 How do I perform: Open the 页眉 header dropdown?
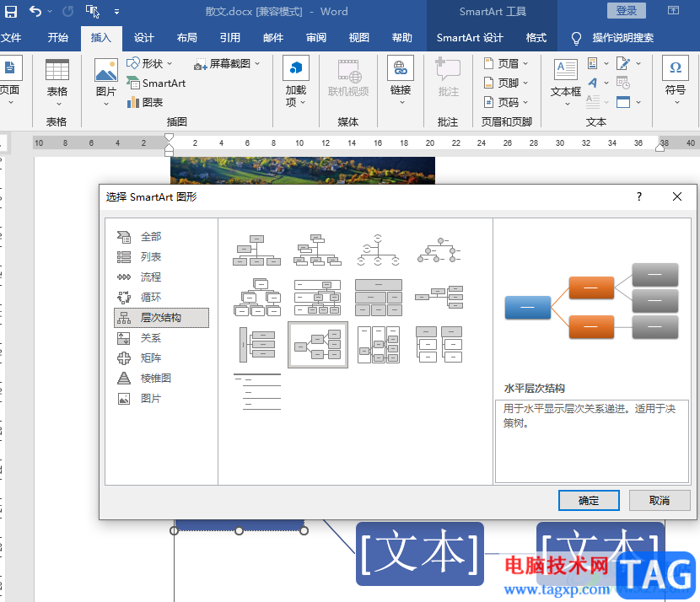(506, 64)
